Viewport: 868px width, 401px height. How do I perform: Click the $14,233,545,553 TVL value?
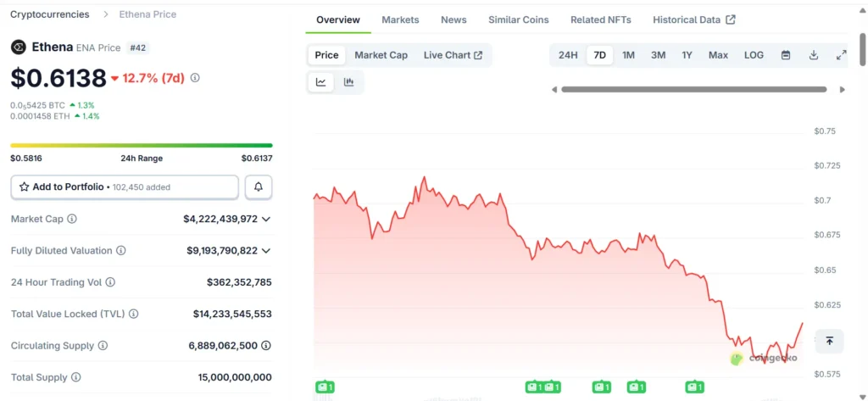coord(232,314)
